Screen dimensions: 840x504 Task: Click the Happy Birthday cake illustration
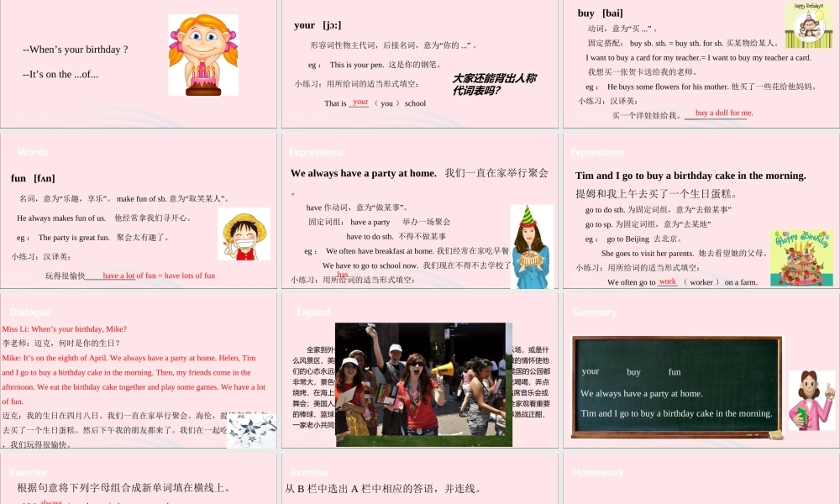click(x=801, y=258)
